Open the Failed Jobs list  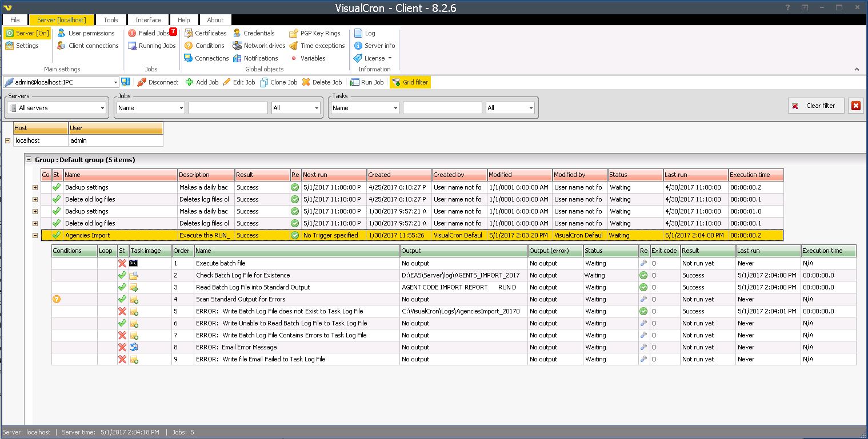tap(153, 33)
